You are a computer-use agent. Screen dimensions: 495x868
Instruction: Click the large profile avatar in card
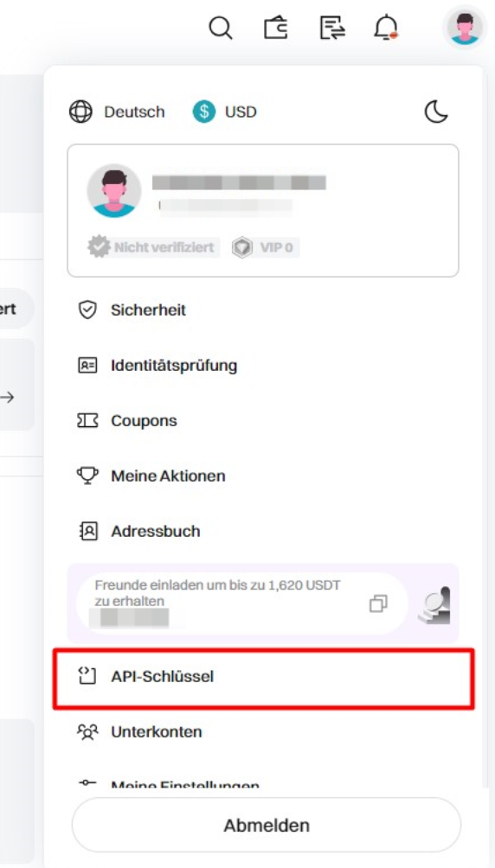point(114,190)
